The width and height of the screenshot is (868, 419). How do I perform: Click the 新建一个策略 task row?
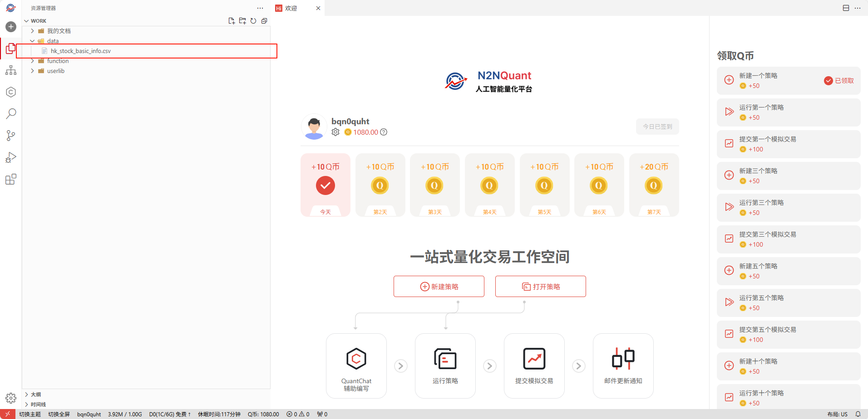pyautogui.click(x=789, y=81)
